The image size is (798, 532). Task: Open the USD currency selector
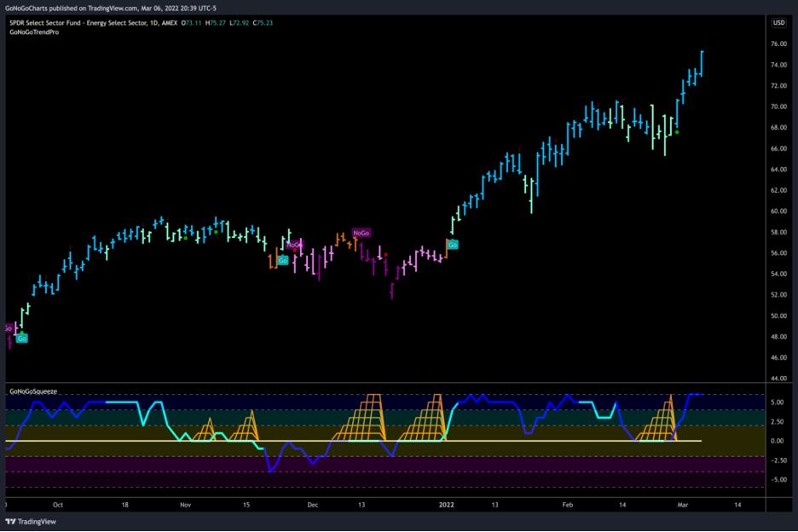[778, 23]
